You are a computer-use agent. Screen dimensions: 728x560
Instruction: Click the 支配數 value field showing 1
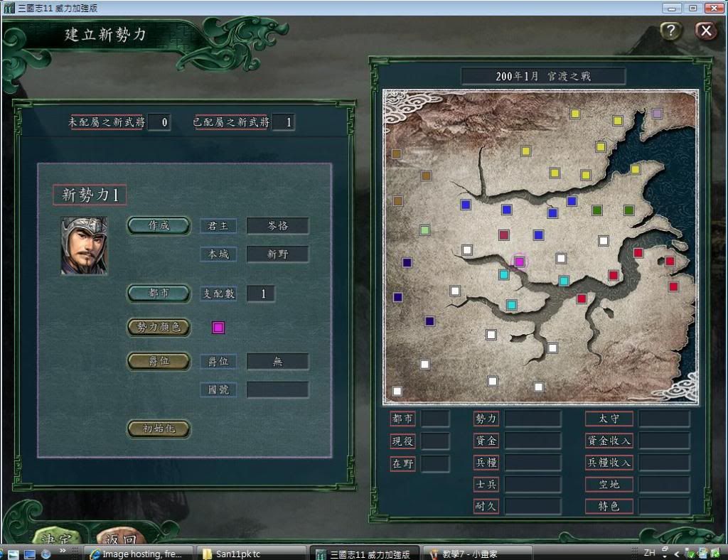click(261, 294)
